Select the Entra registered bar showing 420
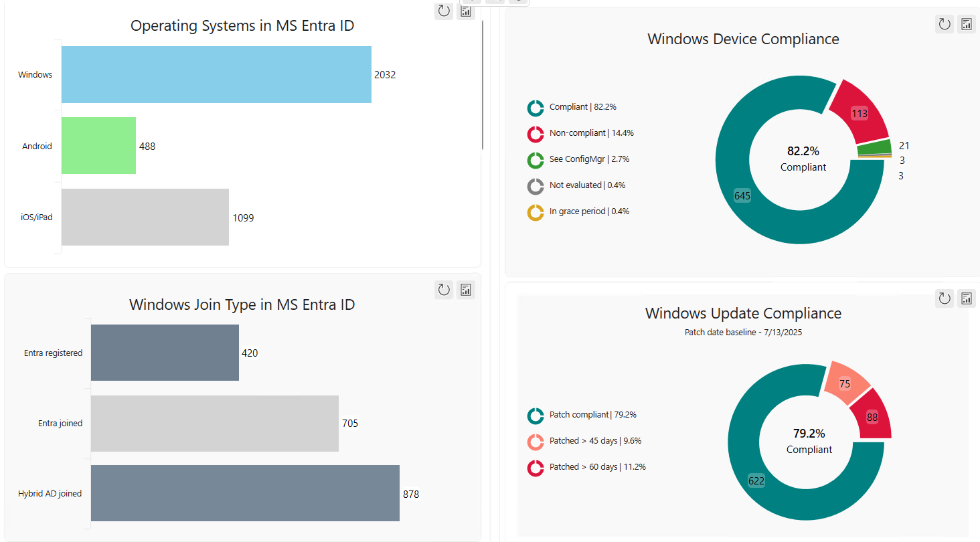This screenshot has width=980, height=542. pyautogui.click(x=165, y=353)
